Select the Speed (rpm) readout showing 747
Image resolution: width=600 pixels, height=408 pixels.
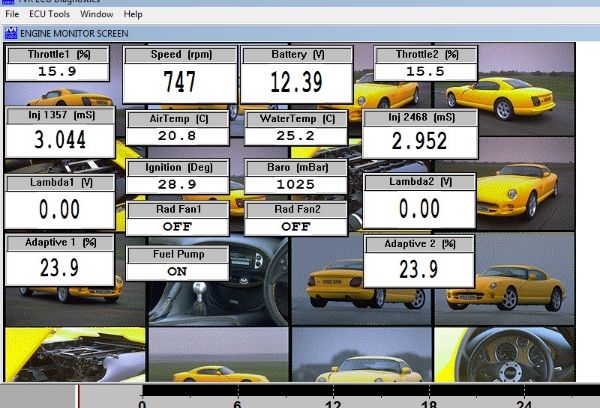pyautogui.click(x=180, y=82)
